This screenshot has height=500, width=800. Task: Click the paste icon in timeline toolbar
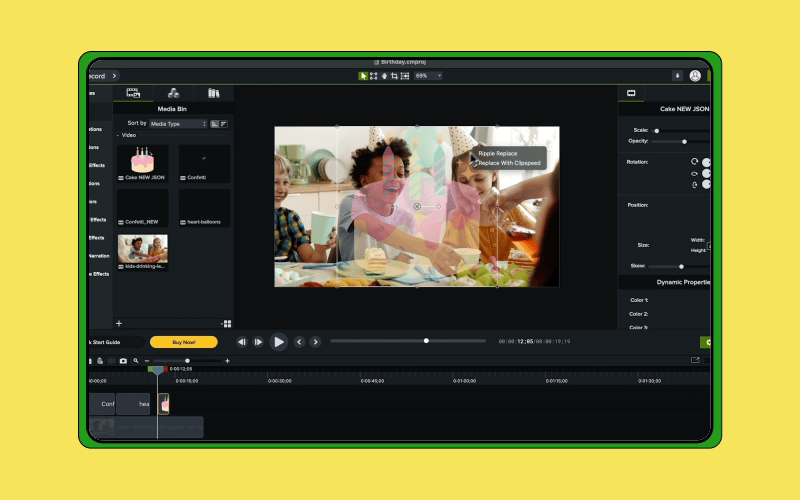click(x=100, y=361)
